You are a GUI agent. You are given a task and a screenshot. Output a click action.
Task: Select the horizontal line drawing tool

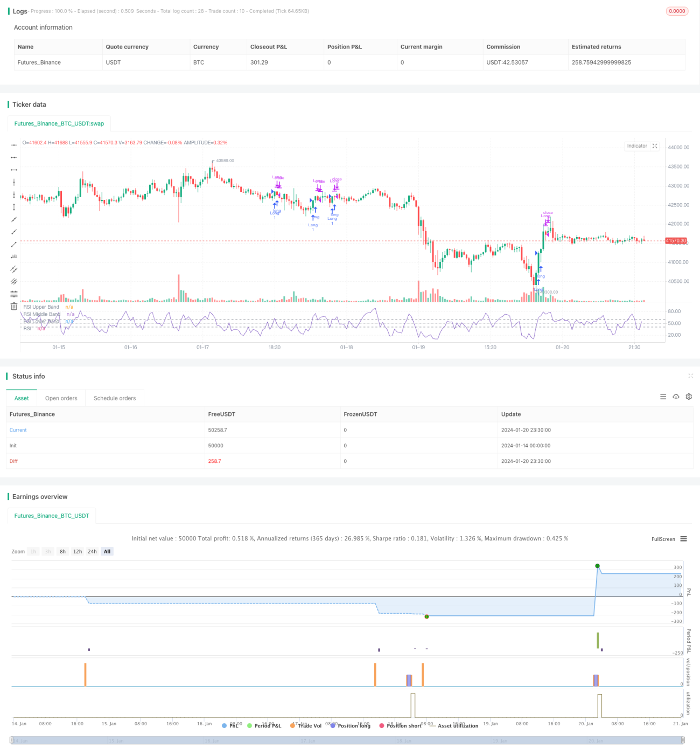coord(14,144)
